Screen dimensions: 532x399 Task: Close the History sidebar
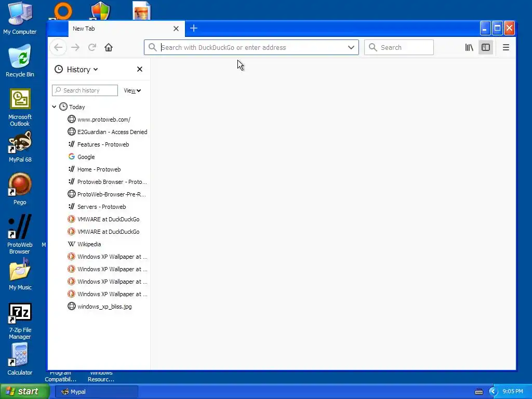[139, 69]
